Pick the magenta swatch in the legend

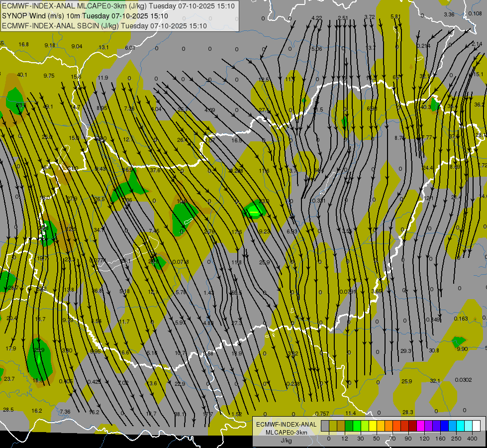tap(420, 426)
